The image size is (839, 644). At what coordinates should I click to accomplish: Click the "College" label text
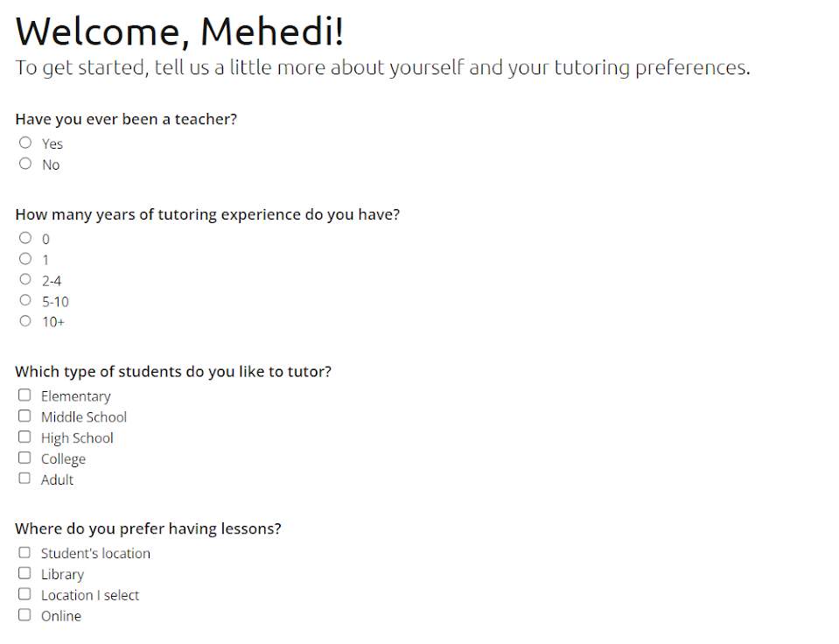coord(62,458)
